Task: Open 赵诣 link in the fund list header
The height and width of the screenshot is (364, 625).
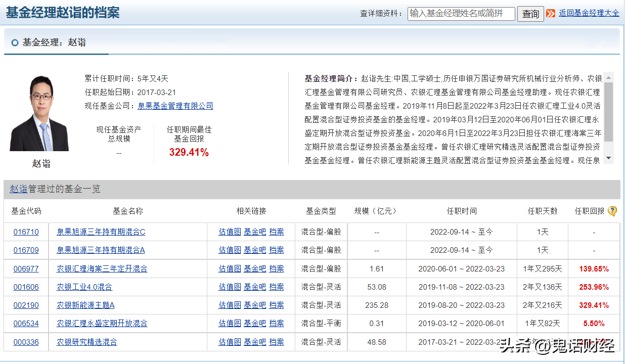Action: pyautogui.click(x=18, y=189)
